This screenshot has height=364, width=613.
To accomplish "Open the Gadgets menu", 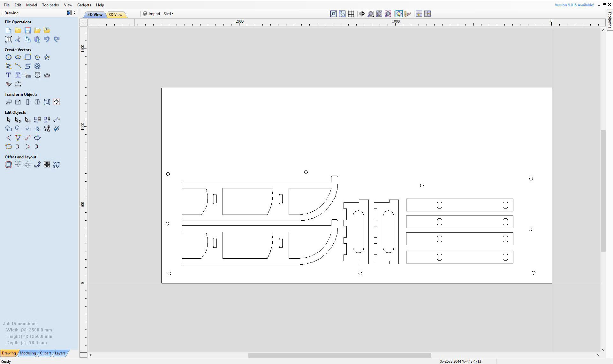I will [x=84, y=5].
